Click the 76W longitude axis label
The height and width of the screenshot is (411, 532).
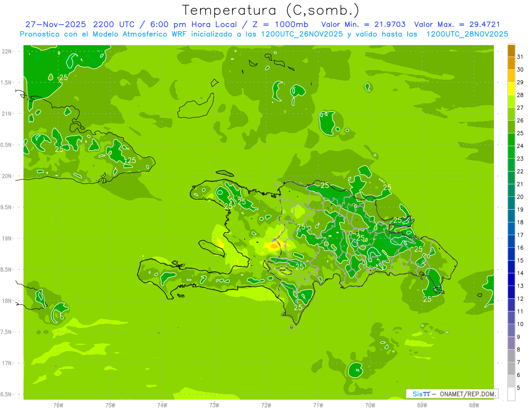click(58, 405)
